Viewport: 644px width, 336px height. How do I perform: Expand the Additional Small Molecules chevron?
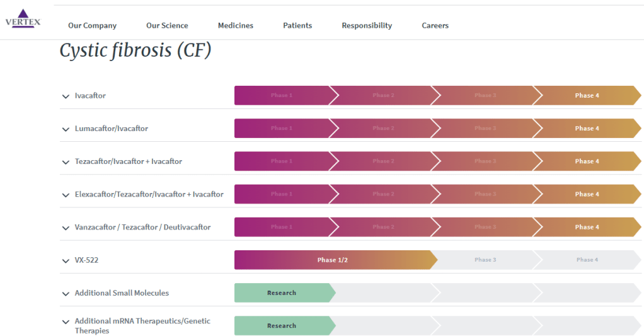tap(66, 293)
